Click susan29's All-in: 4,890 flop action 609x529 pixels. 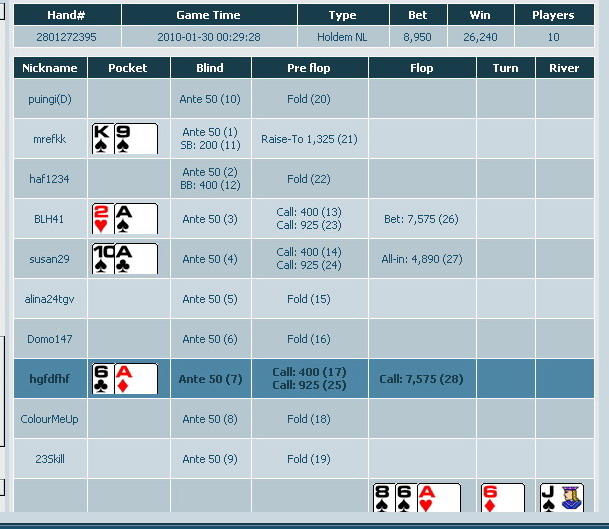(x=422, y=259)
